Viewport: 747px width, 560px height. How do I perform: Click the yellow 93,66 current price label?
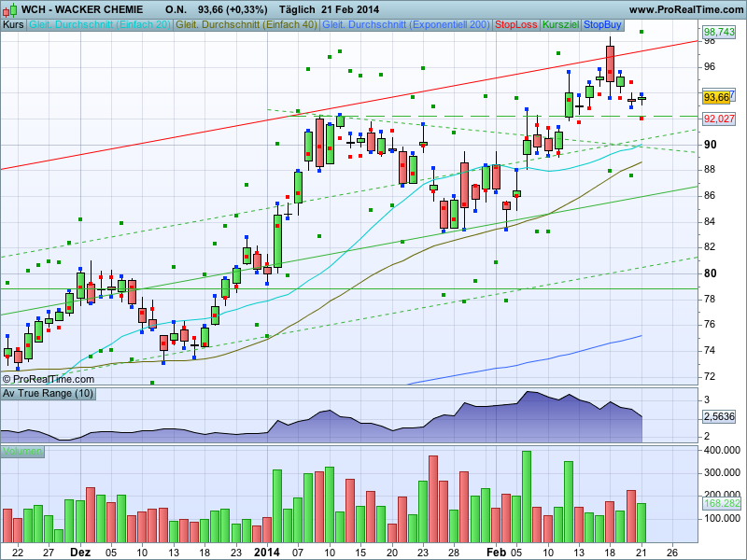coord(716,97)
